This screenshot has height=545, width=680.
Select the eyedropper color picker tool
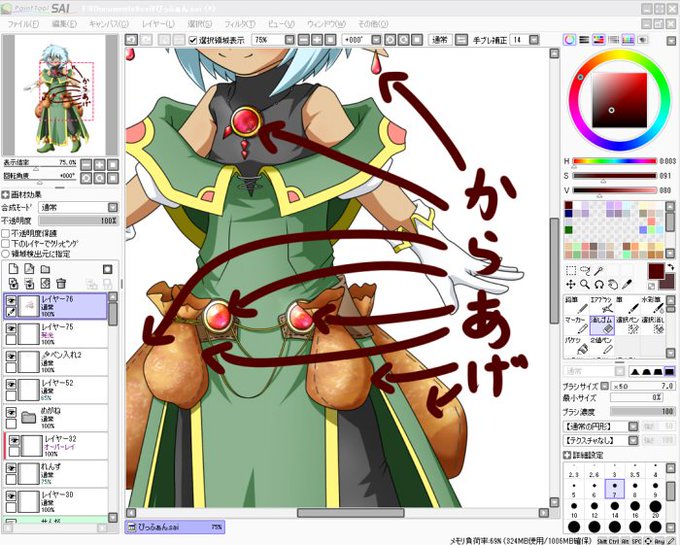(x=627, y=284)
